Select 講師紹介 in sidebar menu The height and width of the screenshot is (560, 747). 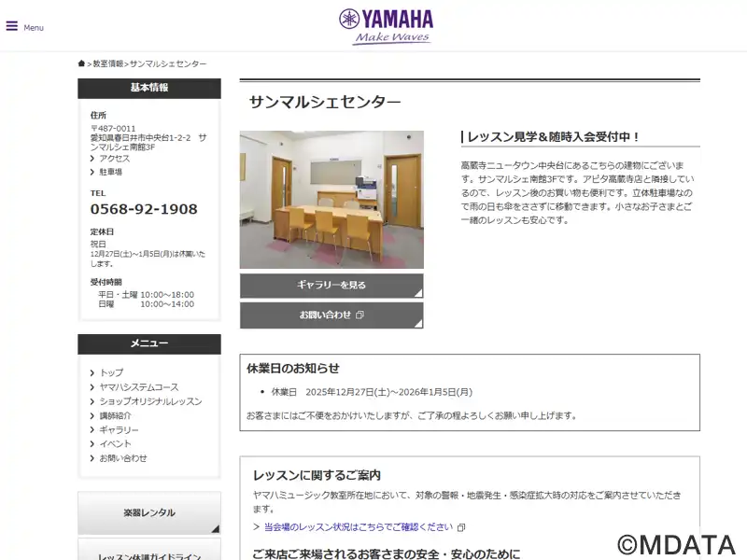(115, 415)
